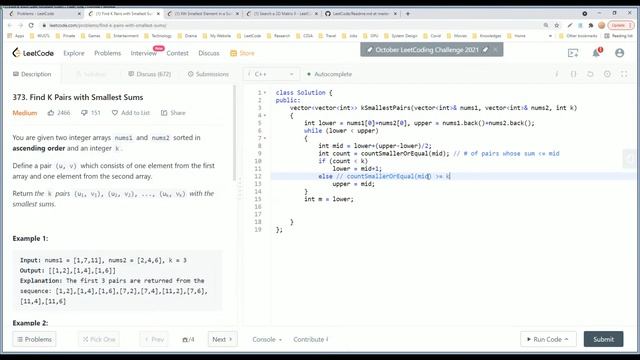Dismiss the LeetCoding Challenge banner

[x=496, y=50]
